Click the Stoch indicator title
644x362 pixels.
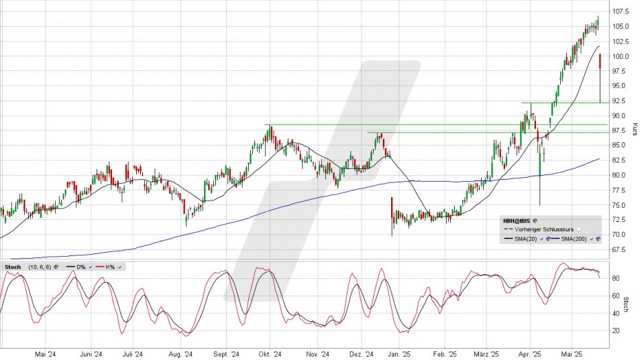coord(13,267)
